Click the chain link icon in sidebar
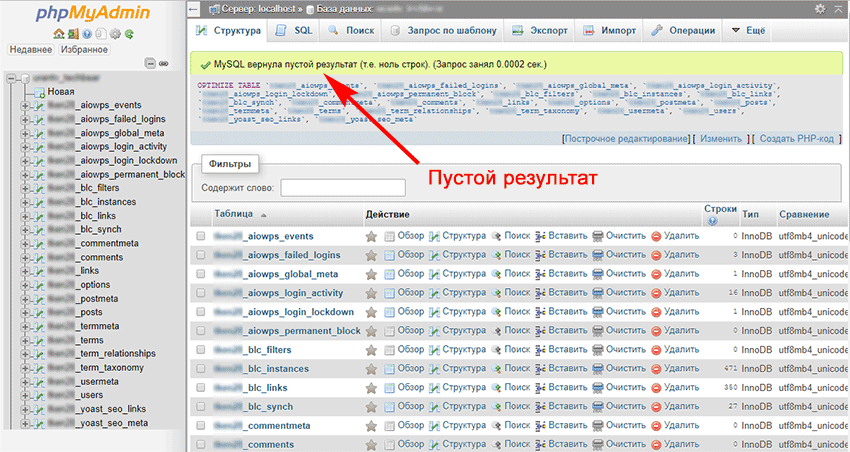Image resolution: width=850 pixels, height=452 pixels. 162,62
